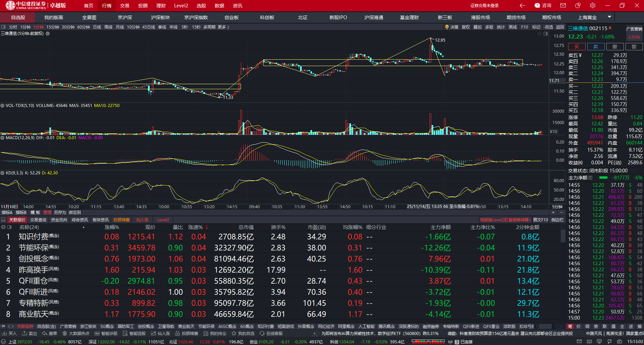This screenshot has width=644, height=345.
Task: Toggle the 主力净额 detail box icon
Action: pos(590,178)
